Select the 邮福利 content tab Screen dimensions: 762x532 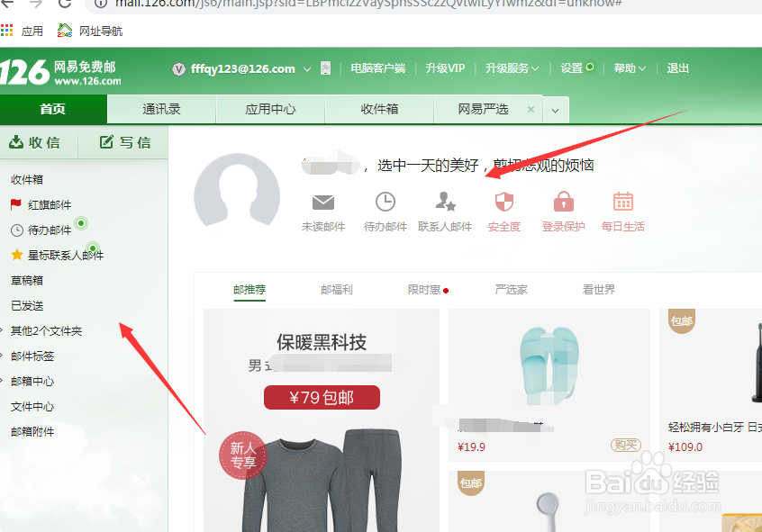(336, 290)
